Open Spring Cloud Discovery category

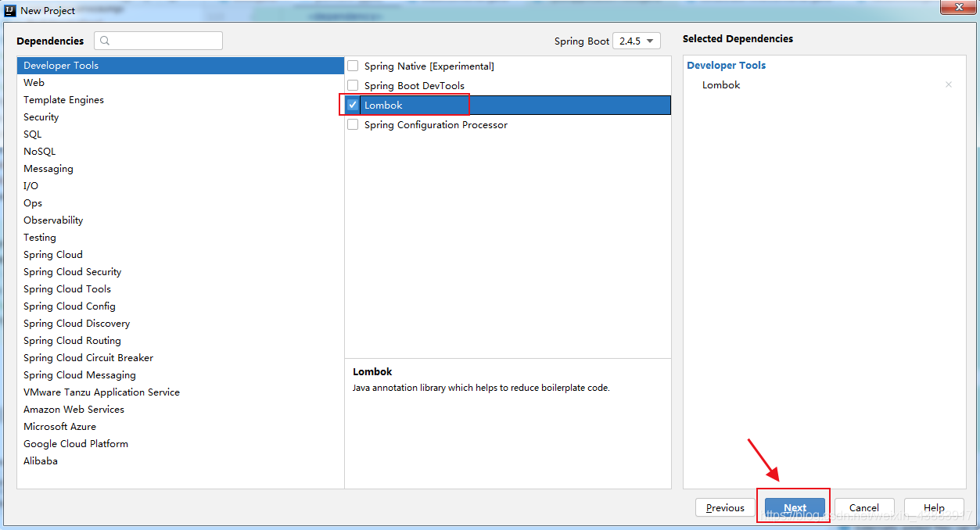[x=180, y=324]
